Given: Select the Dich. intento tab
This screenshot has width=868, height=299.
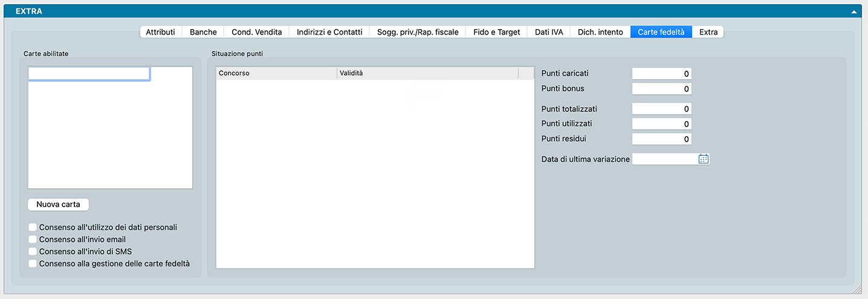Looking at the screenshot, I should tap(600, 32).
